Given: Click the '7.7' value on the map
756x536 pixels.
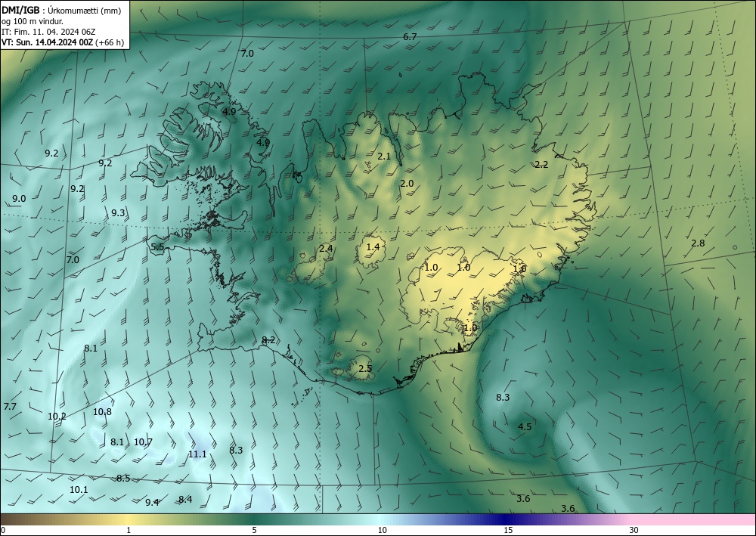Looking at the screenshot, I should pos(10,407).
